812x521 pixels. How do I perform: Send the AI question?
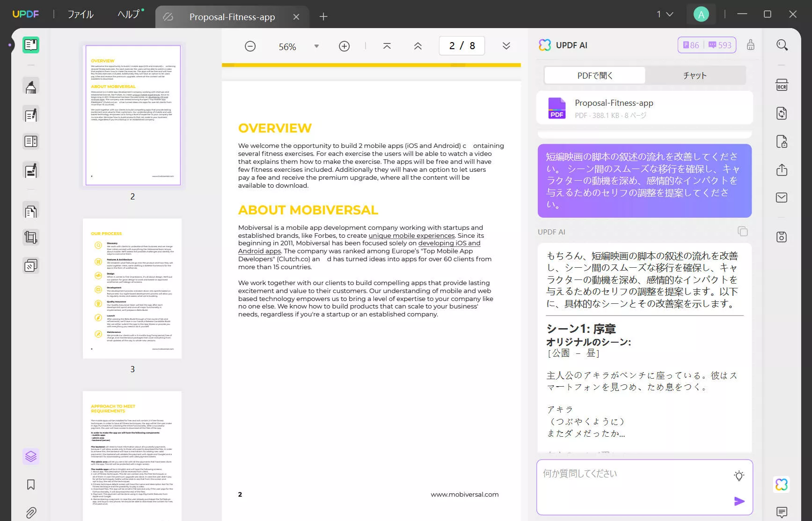tap(739, 501)
